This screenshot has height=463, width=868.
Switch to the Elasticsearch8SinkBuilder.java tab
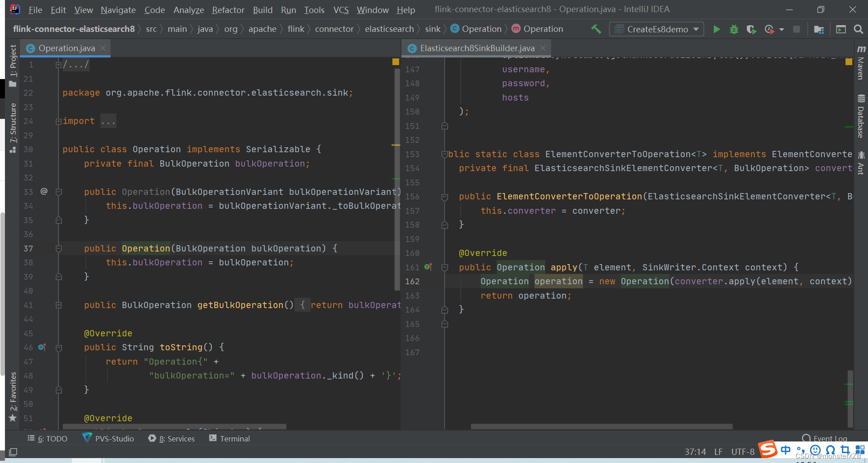pos(476,48)
